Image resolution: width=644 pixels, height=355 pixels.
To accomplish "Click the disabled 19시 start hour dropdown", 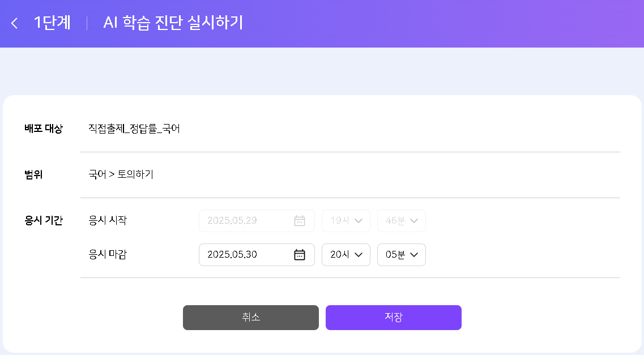I will click(x=346, y=221).
